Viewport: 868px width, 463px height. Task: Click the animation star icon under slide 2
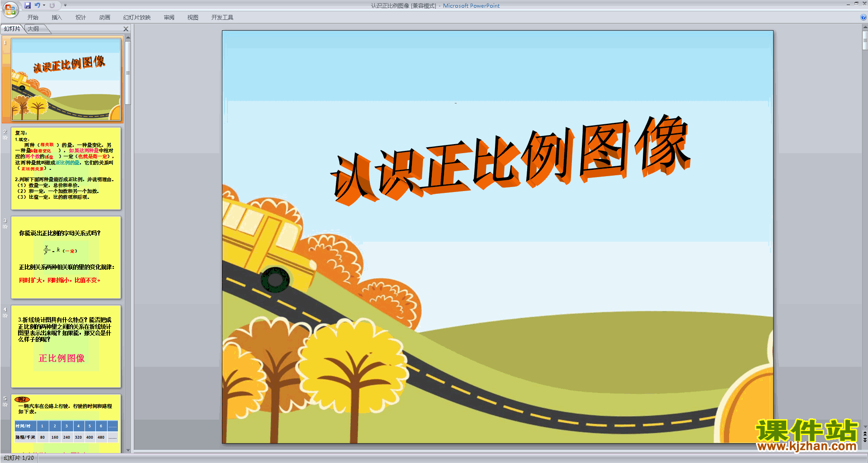[x=5, y=138]
